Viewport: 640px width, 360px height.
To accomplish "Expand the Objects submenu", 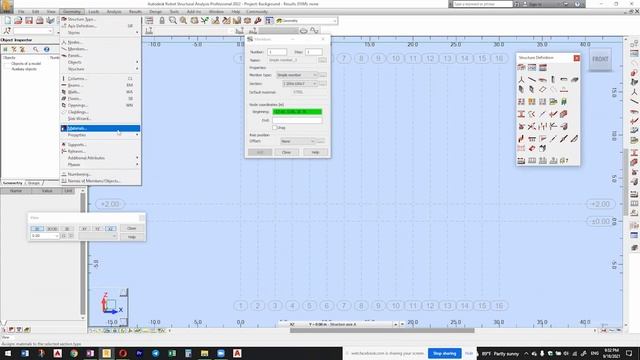I will pos(100,62).
